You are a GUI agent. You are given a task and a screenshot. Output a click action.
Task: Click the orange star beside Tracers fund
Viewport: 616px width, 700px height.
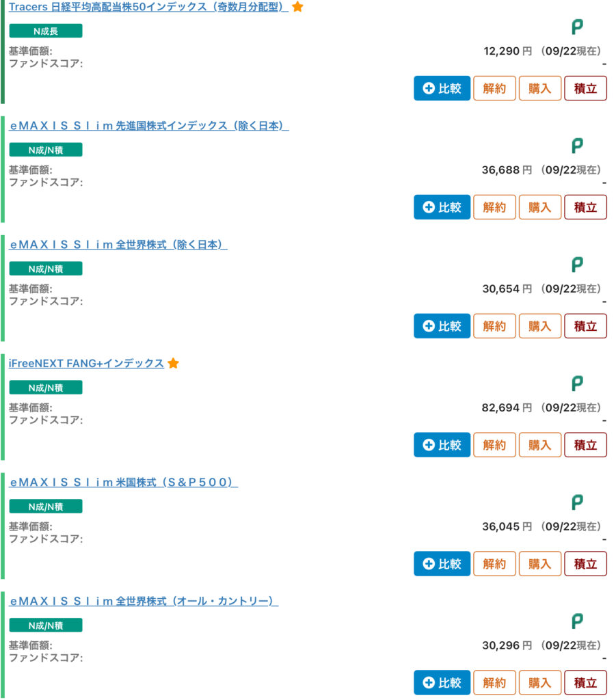pos(297,8)
